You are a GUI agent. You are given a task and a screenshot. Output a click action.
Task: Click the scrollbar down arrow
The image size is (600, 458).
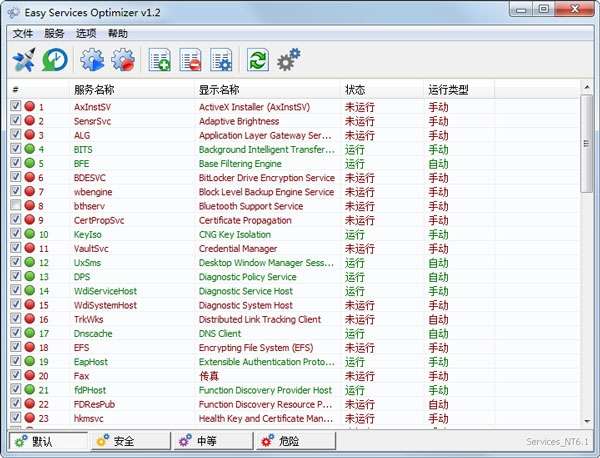pos(587,421)
